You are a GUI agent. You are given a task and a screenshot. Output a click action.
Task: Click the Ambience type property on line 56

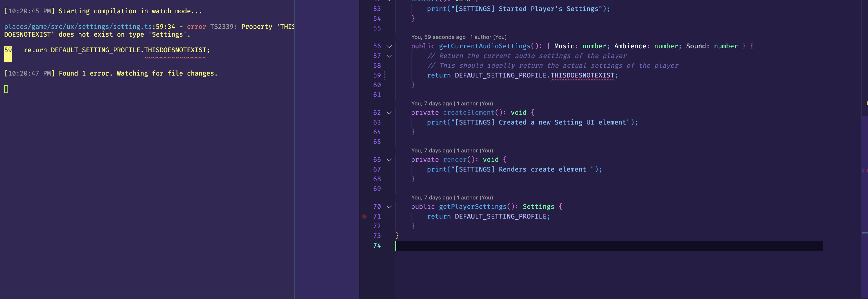(x=630, y=46)
